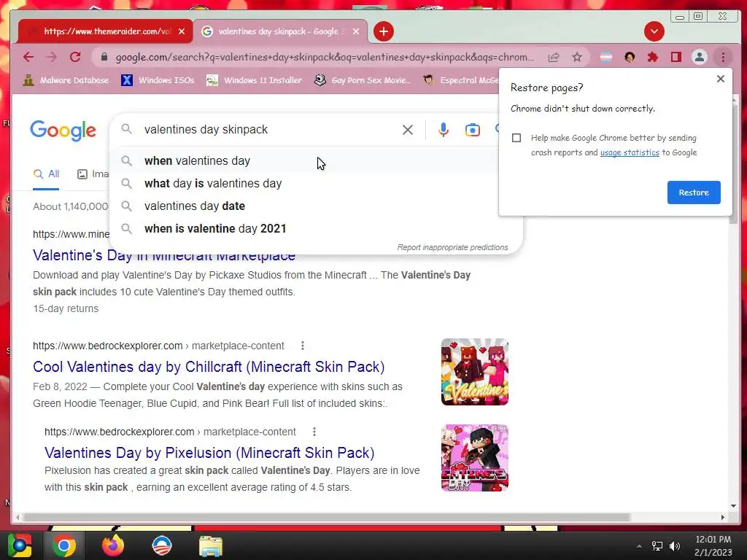Start voice search with microphone icon

point(443,130)
